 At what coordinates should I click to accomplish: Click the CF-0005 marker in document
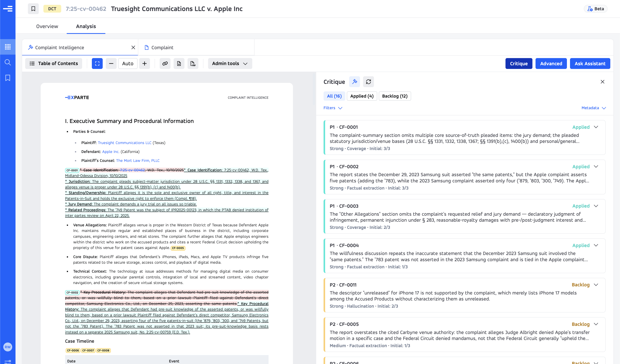click(x=178, y=248)
